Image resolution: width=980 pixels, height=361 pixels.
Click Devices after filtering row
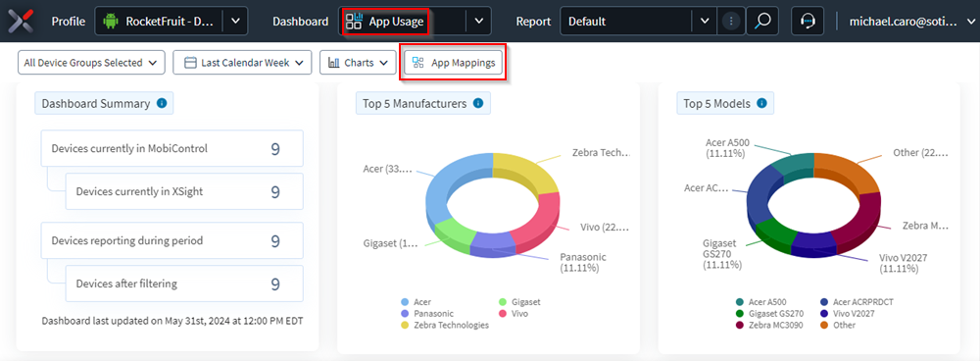click(184, 284)
